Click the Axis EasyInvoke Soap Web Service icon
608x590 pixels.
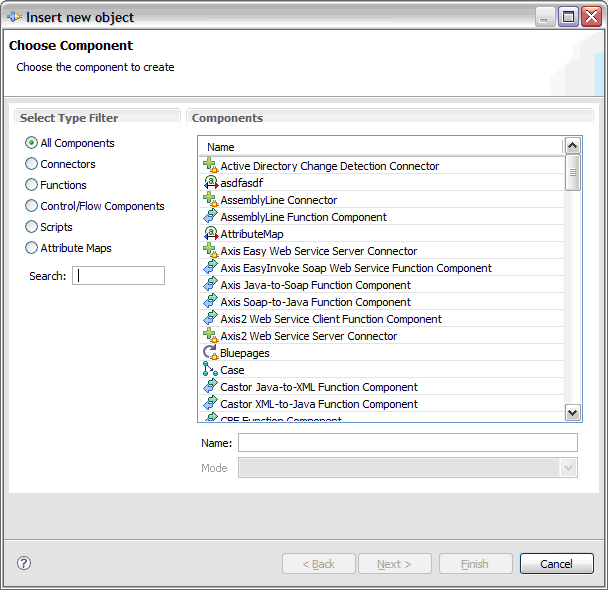pos(211,268)
